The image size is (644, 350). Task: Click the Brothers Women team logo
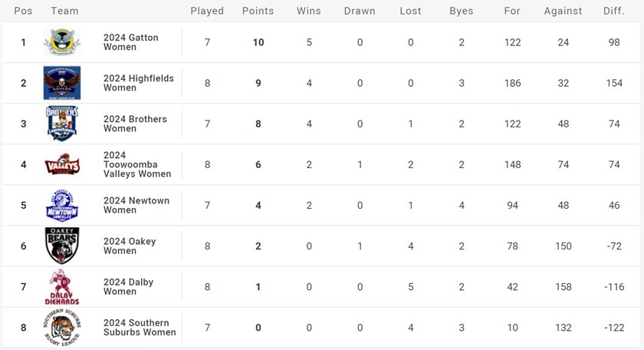pos(62,124)
